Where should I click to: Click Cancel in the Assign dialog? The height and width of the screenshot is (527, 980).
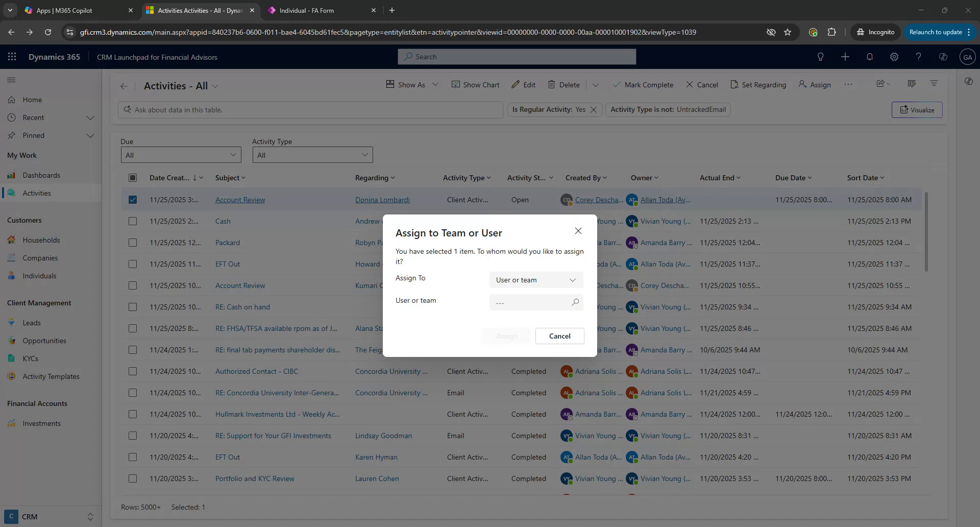click(x=559, y=336)
